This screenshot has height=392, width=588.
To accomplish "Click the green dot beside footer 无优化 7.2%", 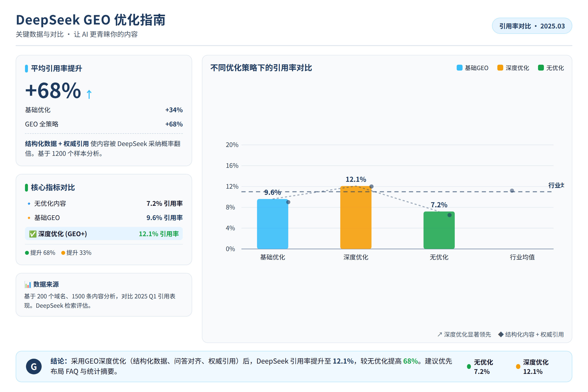I will point(469,367).
